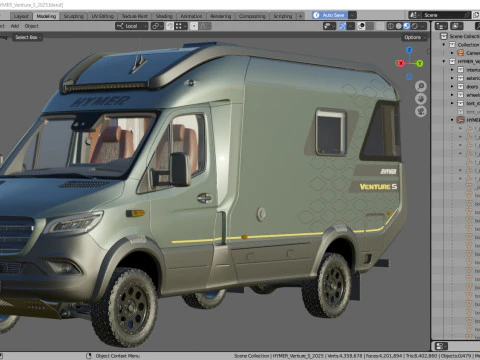Screen dimensions: 480x360
Task: Collapse the Collection tree item
Action: pyautogui.click(x=444, y=45)
